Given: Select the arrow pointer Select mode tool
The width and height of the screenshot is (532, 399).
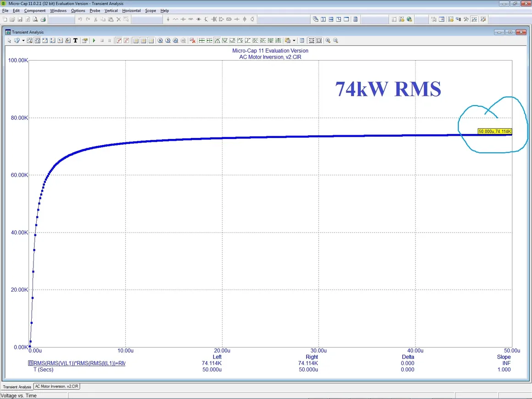Looking at the screenshot, I should [x=9, y=41].
